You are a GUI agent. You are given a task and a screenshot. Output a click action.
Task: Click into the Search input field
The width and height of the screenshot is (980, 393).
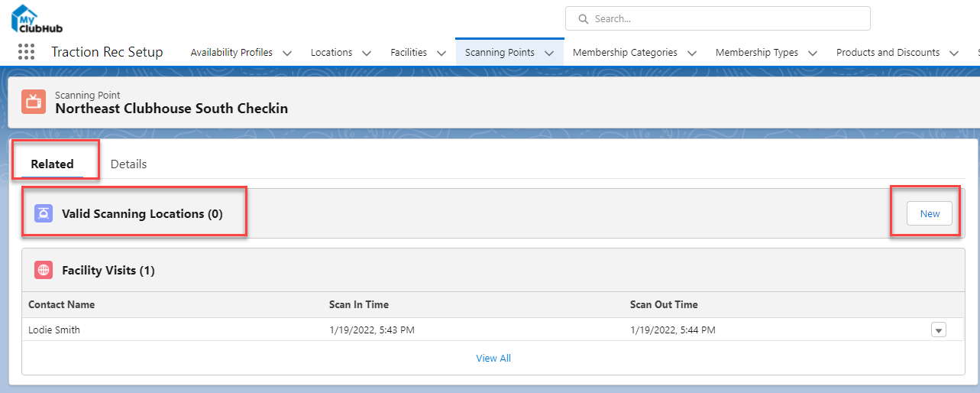point(726,18)
